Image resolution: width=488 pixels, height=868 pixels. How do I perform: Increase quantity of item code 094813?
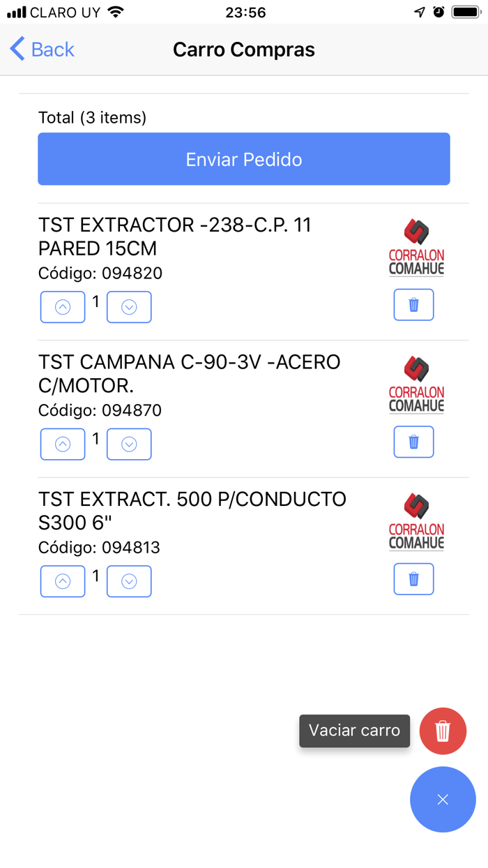[63, 581]
